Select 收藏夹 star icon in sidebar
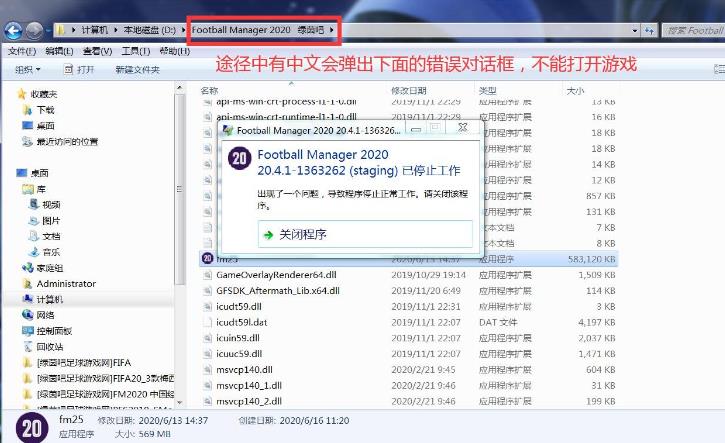Image resolution: width=725 pixels, height=443 pixels. point(22,94)
